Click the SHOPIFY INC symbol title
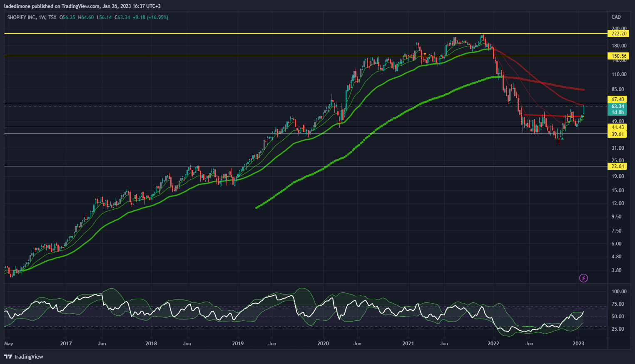This screenshot has height=364, width=635. click(21, 17)
